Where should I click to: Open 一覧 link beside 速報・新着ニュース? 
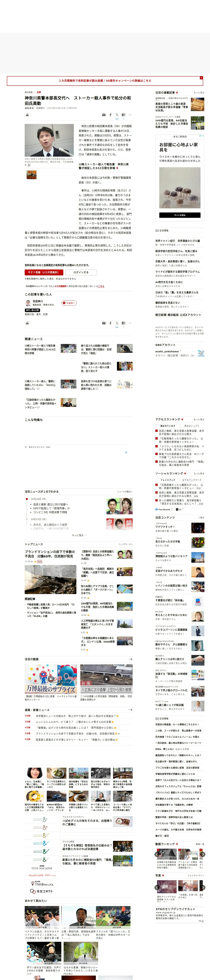(130, 710)
